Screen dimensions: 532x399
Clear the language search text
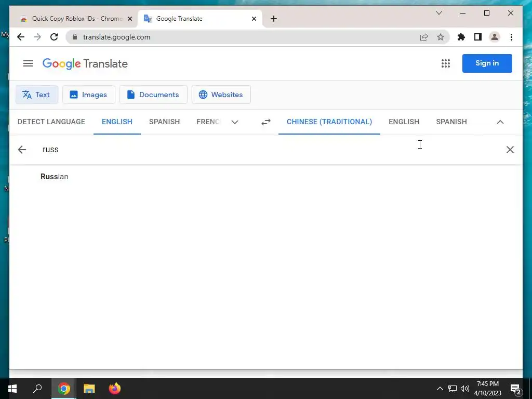[510, 150]
